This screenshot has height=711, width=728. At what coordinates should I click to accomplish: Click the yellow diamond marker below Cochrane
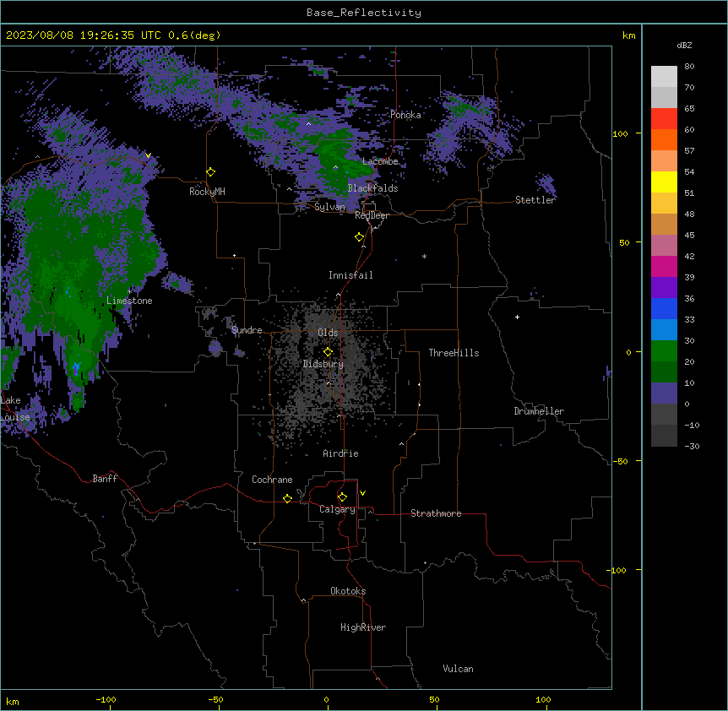287,498
